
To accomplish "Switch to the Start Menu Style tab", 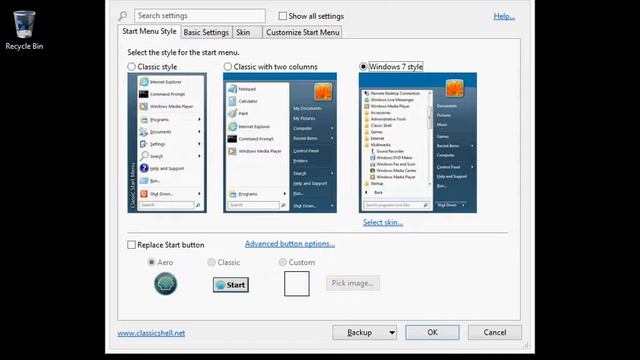I will click(x=149, y=31).
